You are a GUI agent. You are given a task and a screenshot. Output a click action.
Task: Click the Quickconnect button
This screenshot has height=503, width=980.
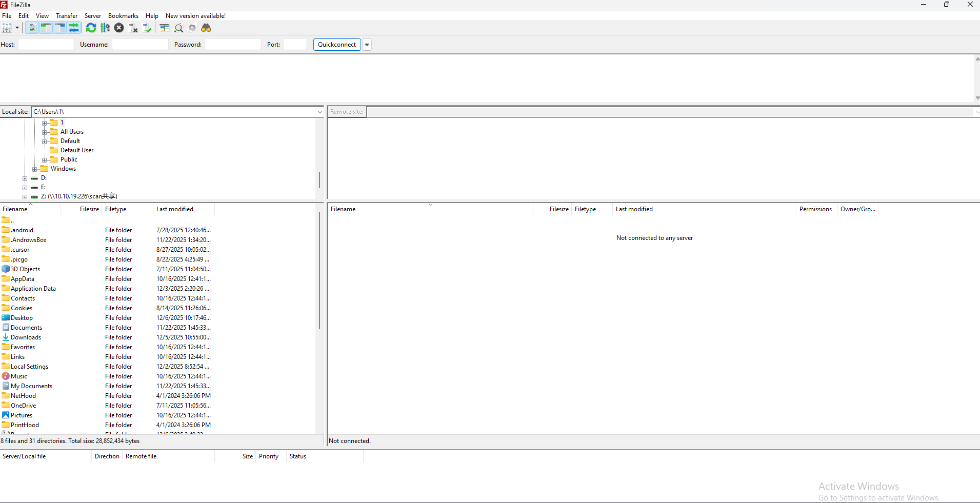pyautogui.click(x=337, y=45)
